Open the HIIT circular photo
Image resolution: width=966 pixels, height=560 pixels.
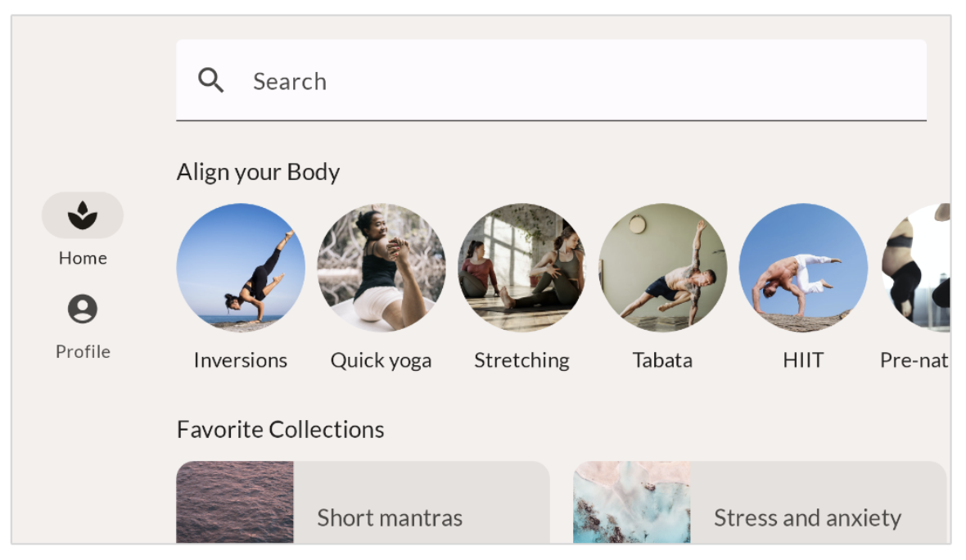pyautogui.click(x=803, y=268)
